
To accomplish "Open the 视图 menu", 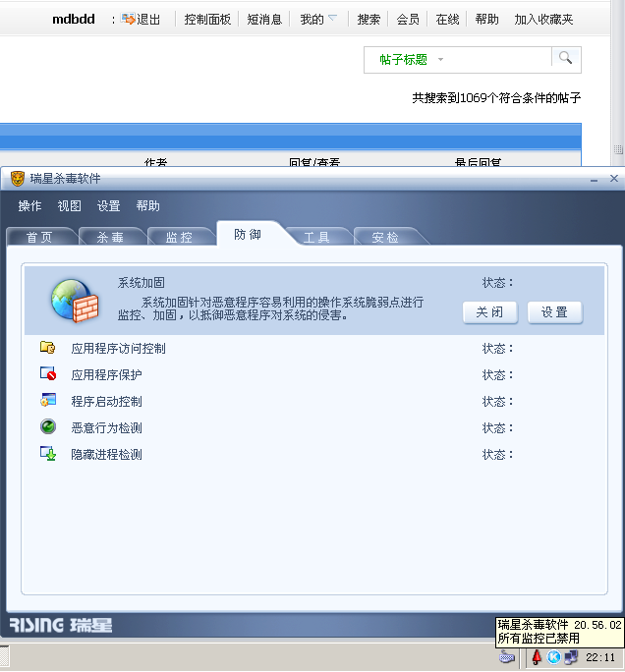I will (x=69, y=206).
